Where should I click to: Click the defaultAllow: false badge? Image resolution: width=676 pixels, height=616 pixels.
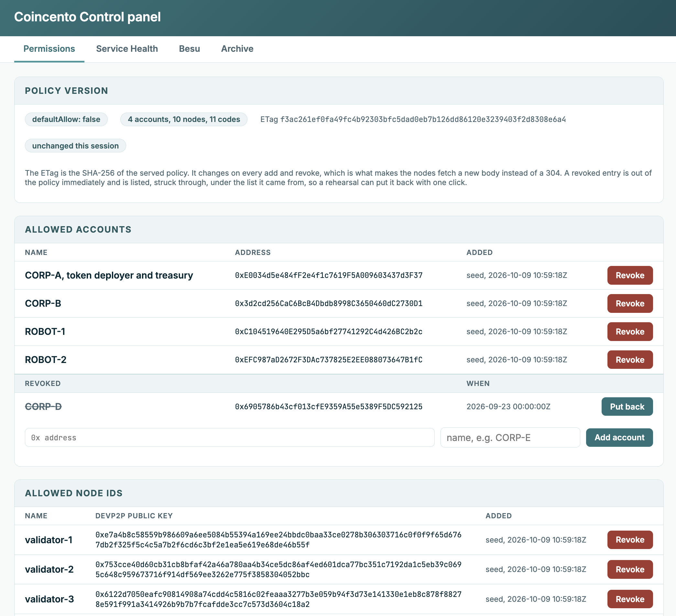(66, 119)
